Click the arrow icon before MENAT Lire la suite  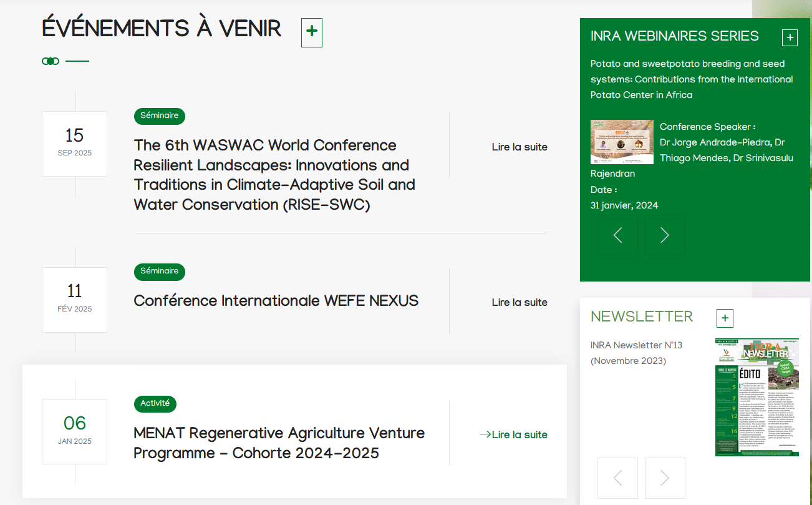[x=485, y=434]
